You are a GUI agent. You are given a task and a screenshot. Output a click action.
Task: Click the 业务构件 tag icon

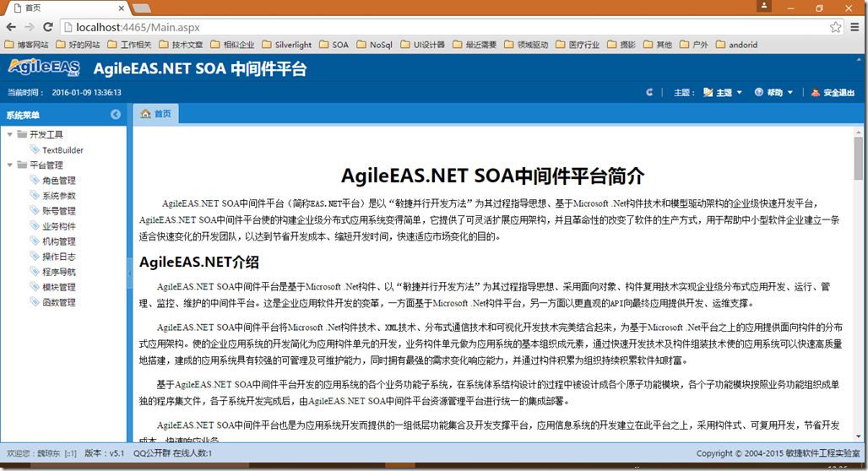(35, 226)
